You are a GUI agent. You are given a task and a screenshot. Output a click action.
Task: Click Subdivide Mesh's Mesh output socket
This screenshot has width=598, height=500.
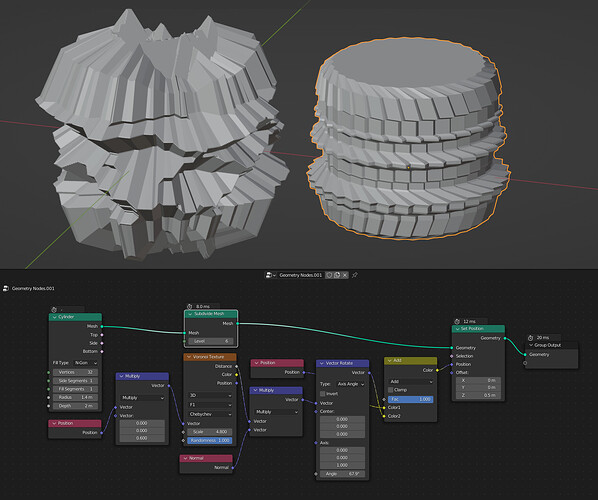[237, 323]
